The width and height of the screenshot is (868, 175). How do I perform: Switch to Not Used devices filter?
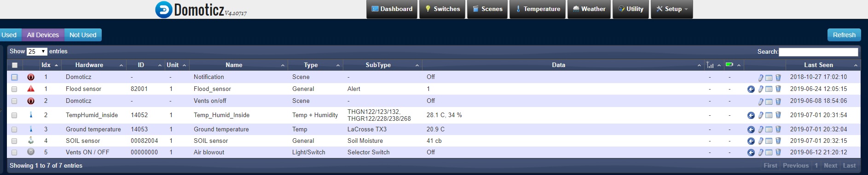coord(83,35)
